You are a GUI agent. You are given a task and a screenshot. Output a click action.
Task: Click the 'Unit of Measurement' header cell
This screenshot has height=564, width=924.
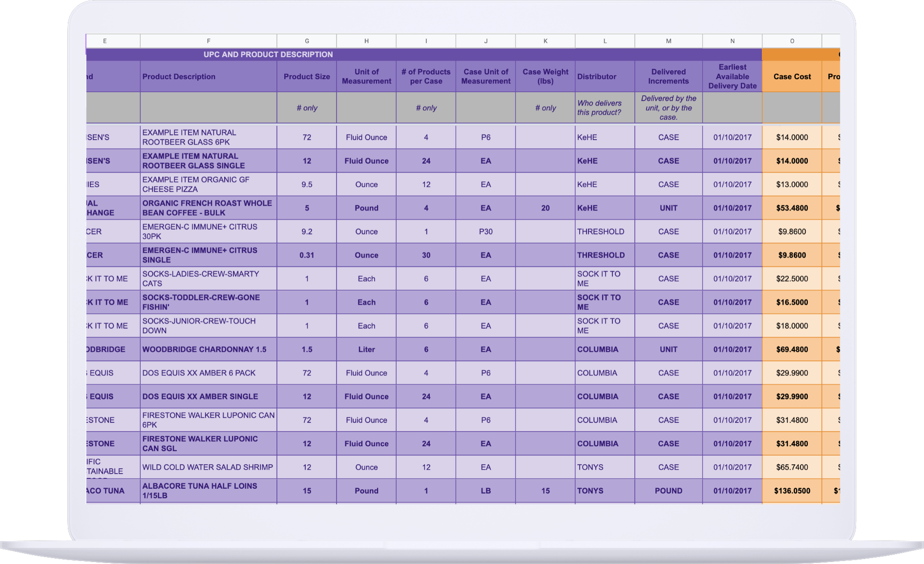pyautogui.click(x=366, y=77)
